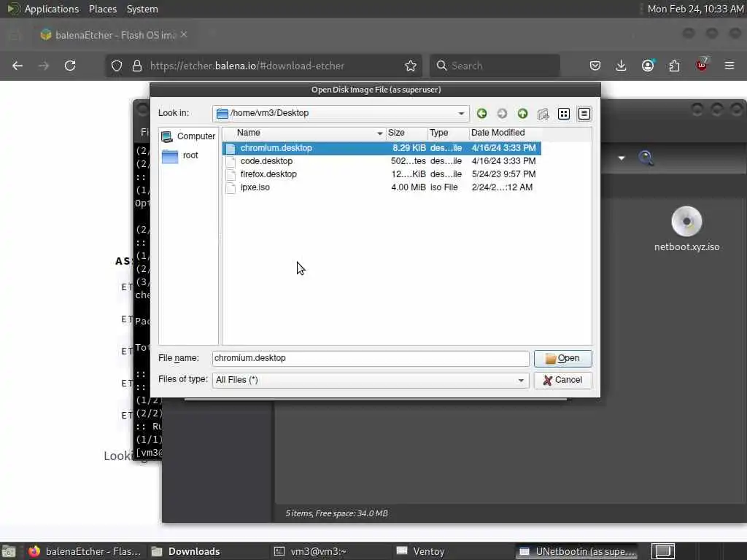Switch file dialog to detail view
747x560 pixels.
tap(584, 113)
